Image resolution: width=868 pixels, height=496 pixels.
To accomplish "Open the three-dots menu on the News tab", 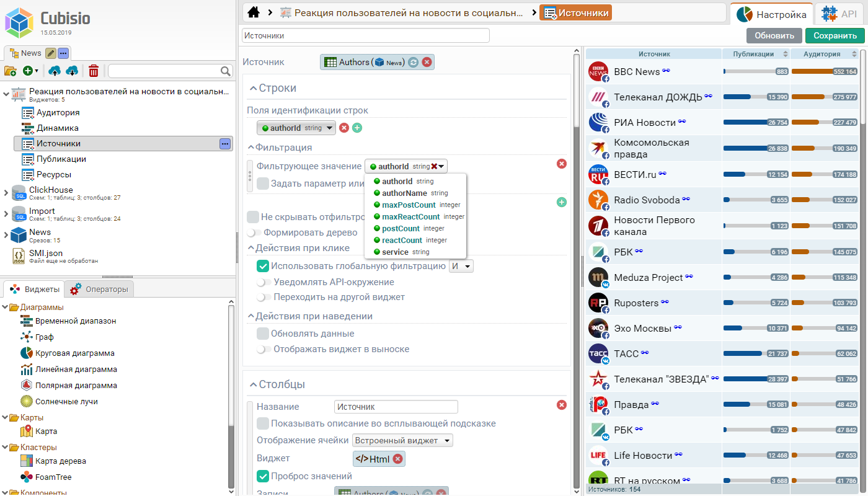I will [64, 53].
